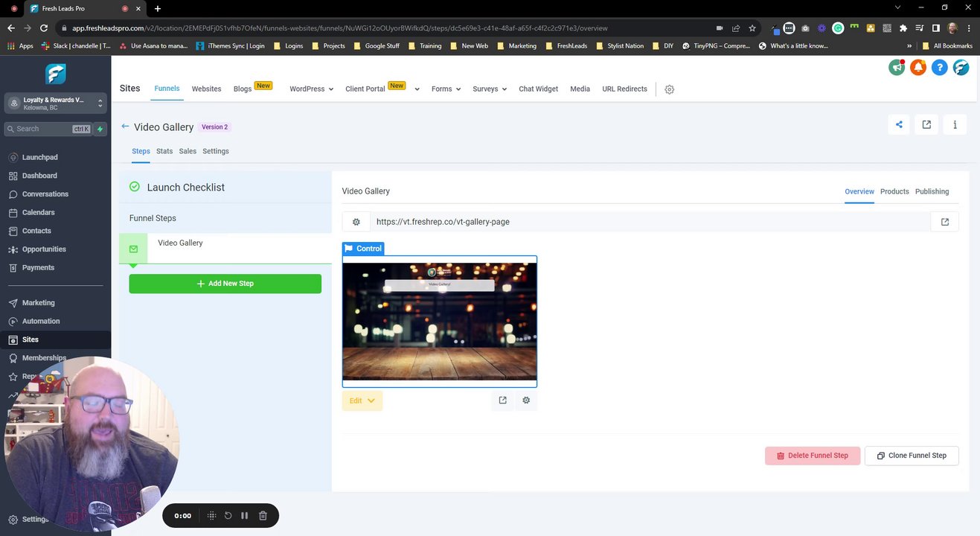This screenshot has width=980, height=536.
Task: Delete the screen recording with trash icon
Action: pos(263,516)
